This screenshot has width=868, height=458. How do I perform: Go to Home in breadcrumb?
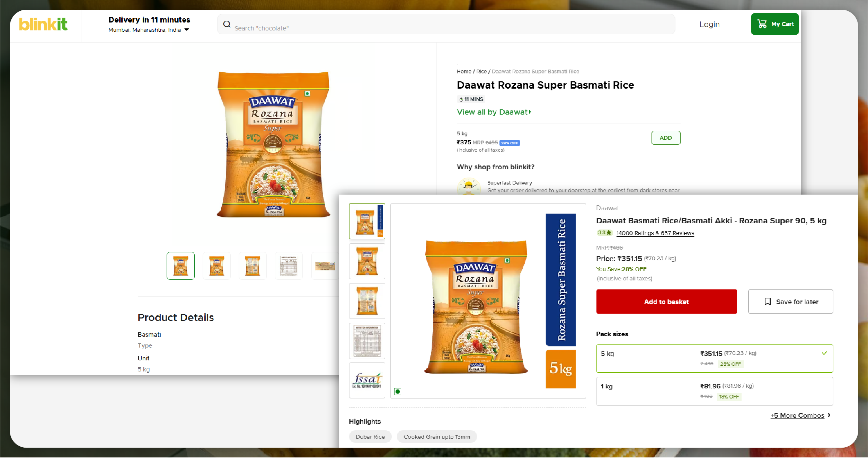[x=464, y=72]
